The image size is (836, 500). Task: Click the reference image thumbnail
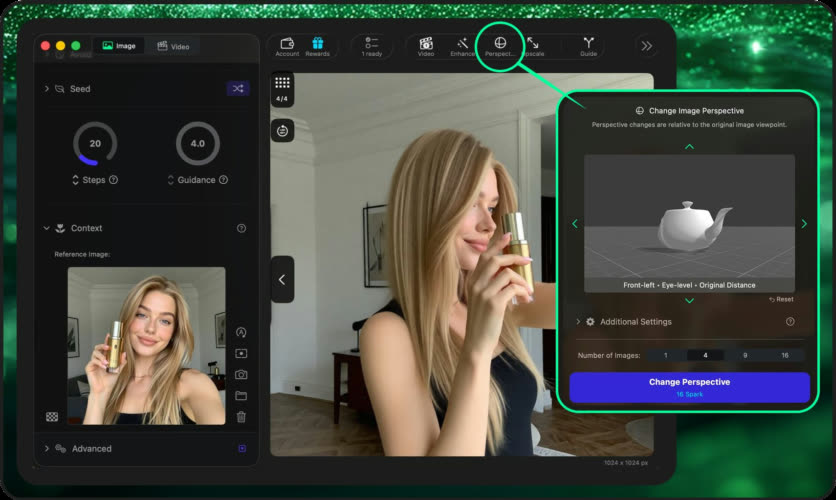[x=147, y=346]
